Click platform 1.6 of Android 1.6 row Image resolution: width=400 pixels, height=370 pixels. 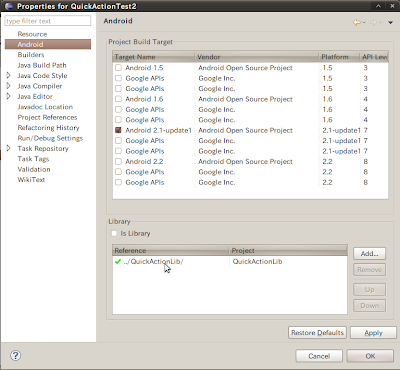(327, 99)
